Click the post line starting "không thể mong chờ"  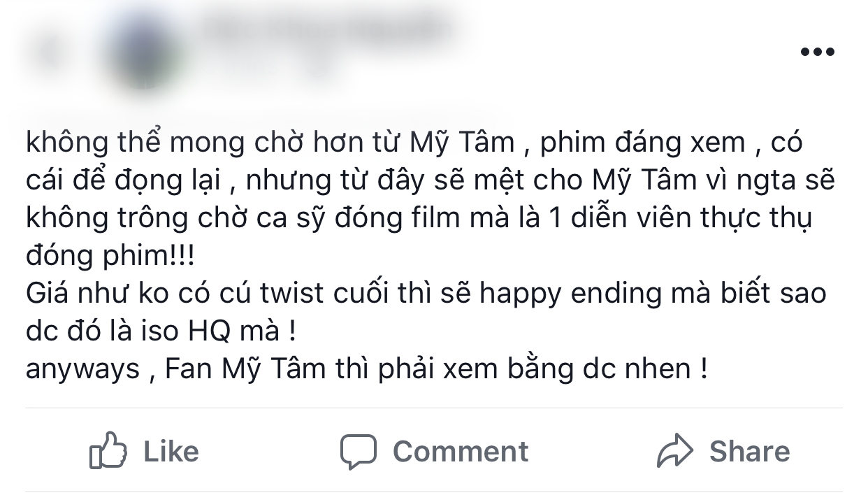pos(414,143)
